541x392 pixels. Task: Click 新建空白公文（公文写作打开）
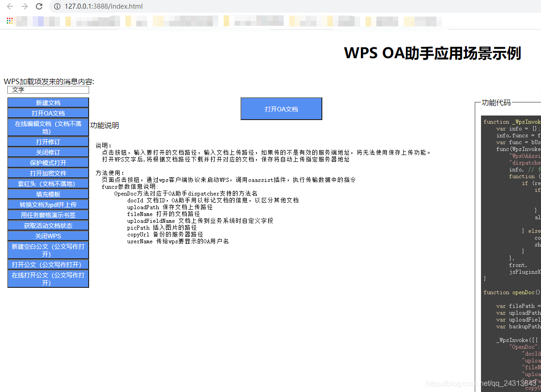point(48,250)
